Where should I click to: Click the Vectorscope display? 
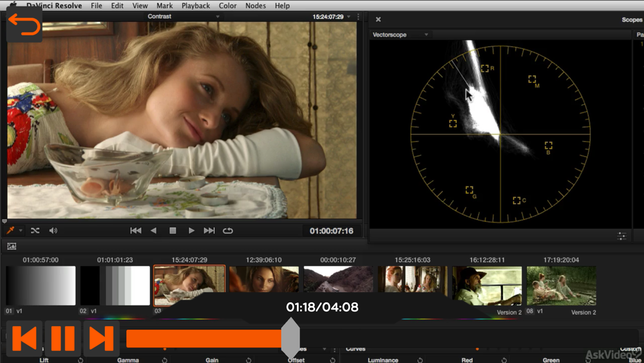(500, 134)
